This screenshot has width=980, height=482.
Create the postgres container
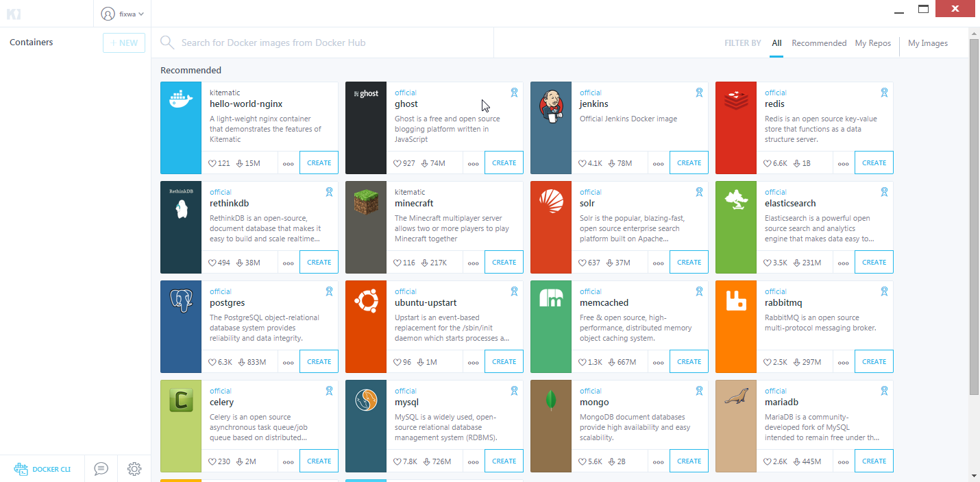[x=319, y=362]
